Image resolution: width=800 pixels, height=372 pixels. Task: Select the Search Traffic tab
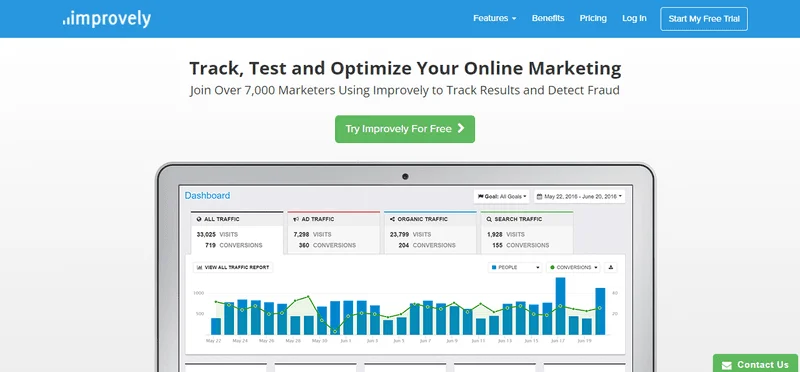(527, 232)
